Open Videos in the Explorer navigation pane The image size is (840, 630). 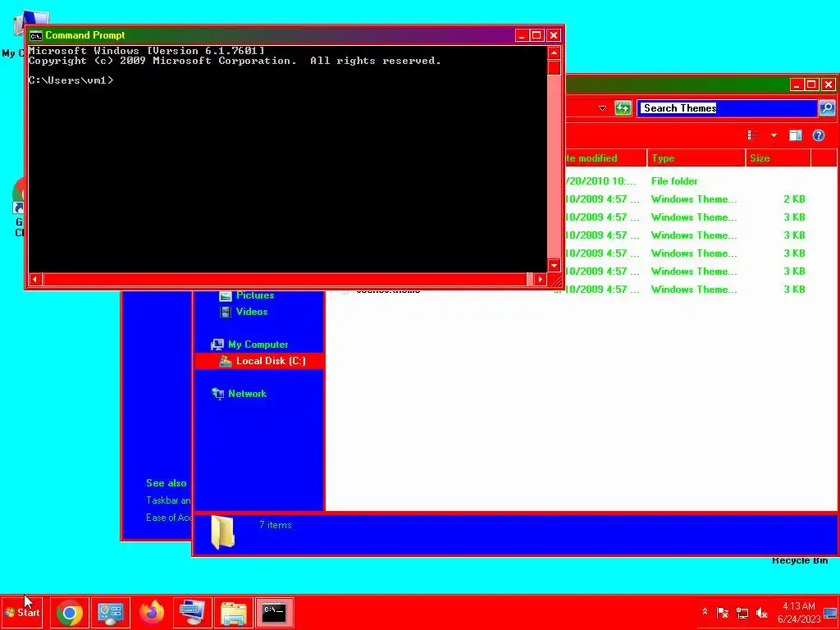252,312
